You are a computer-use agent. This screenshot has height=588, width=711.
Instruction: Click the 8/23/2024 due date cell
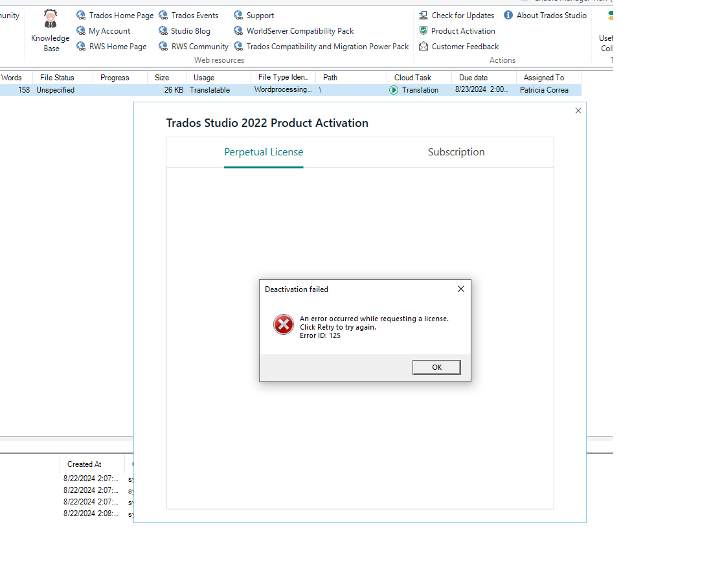point(482,89)
